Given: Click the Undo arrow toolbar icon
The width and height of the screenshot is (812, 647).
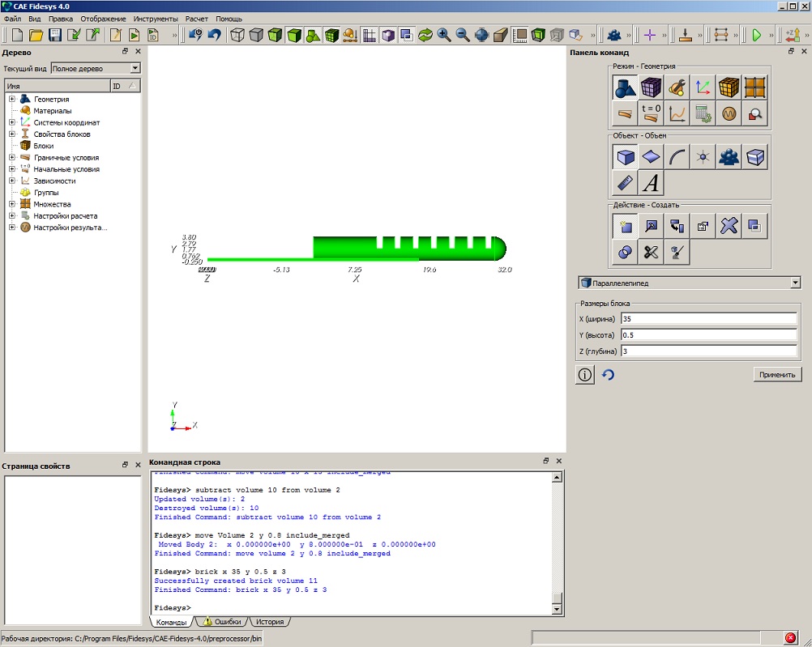Looking at the screenshot, I should (215, 35).
